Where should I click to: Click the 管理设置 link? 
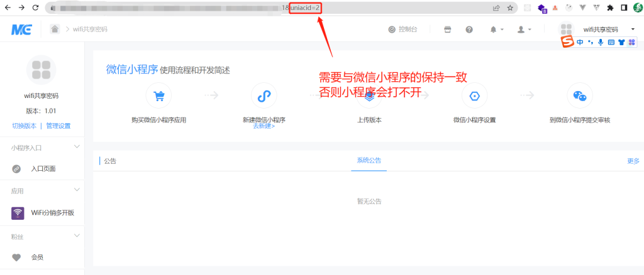pyautogui.click(x=58, y=126)
